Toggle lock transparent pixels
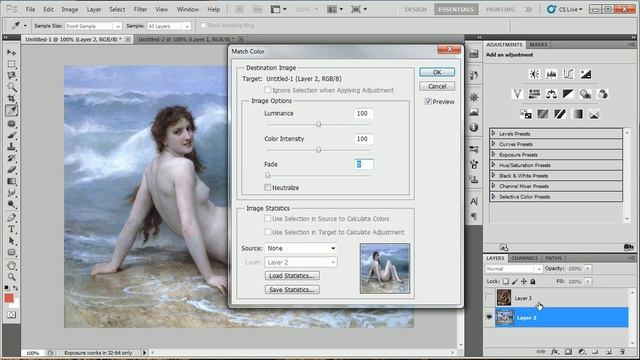This screenshot has height=360, width=640. pyautogui.click(x=506, y=281)
